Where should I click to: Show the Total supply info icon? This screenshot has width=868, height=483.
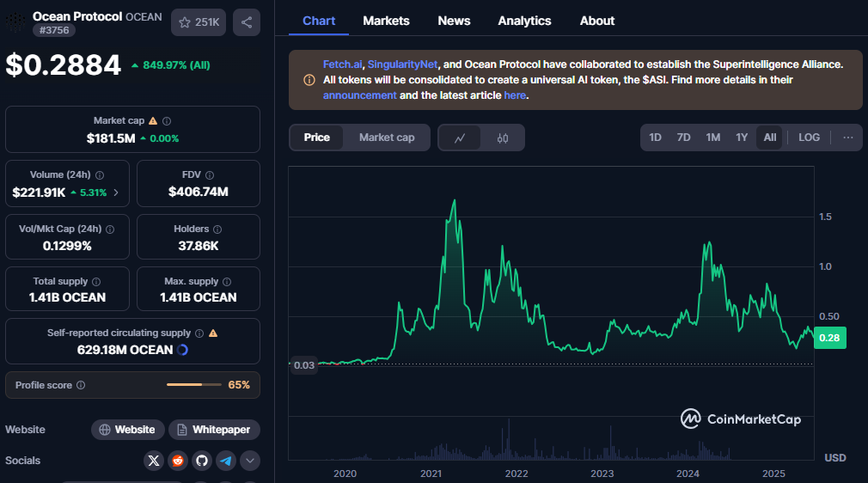click(96, 282)
